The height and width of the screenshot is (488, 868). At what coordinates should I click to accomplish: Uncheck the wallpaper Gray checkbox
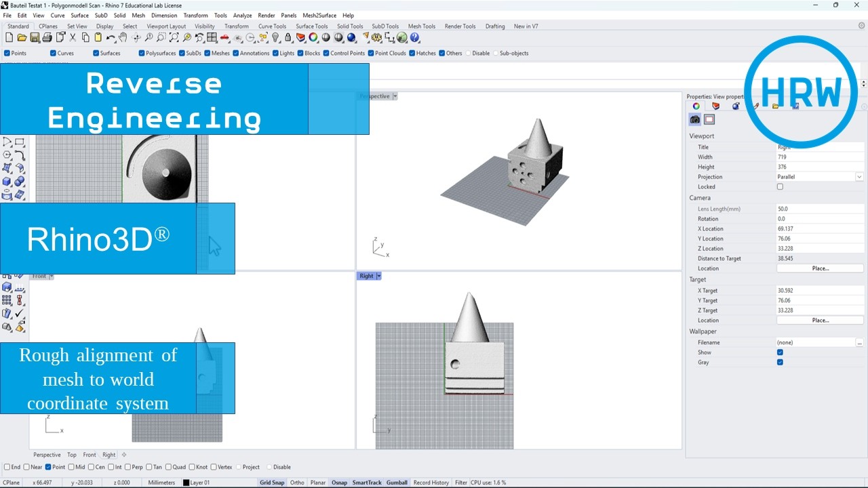780,362
